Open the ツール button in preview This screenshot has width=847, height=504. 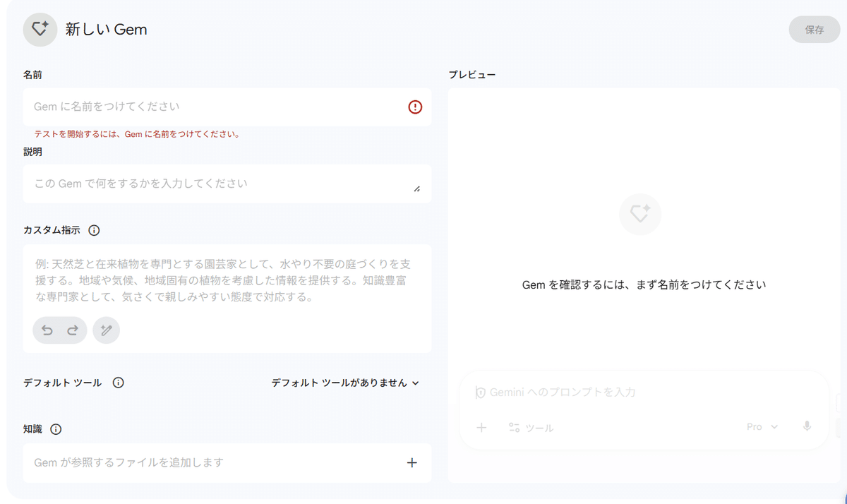531,428
